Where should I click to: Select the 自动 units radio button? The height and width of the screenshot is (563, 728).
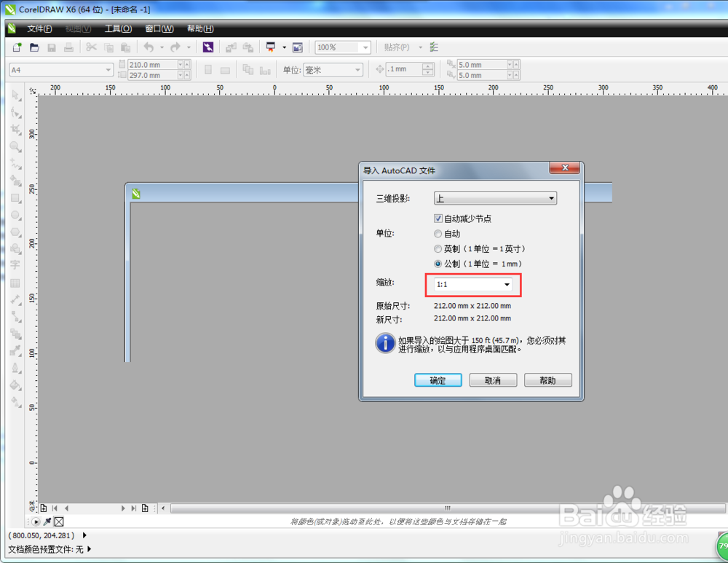point(438,234)
